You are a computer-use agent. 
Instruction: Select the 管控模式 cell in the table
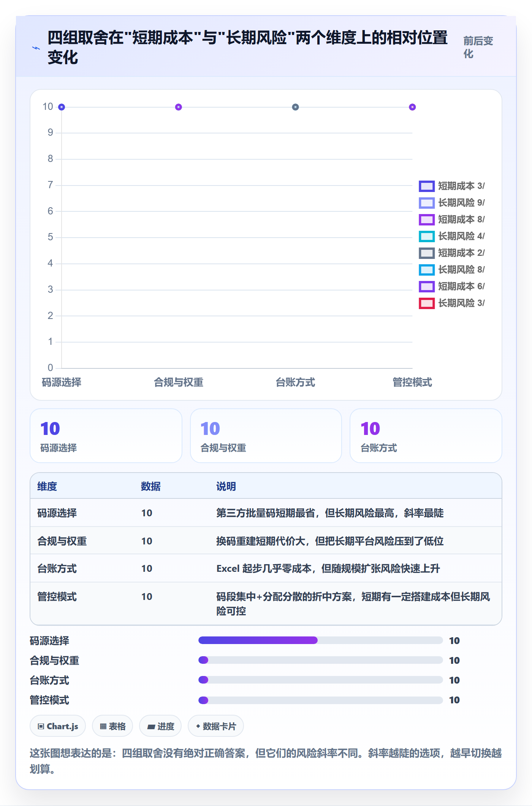pyautogui.click(x=57, y=597)
